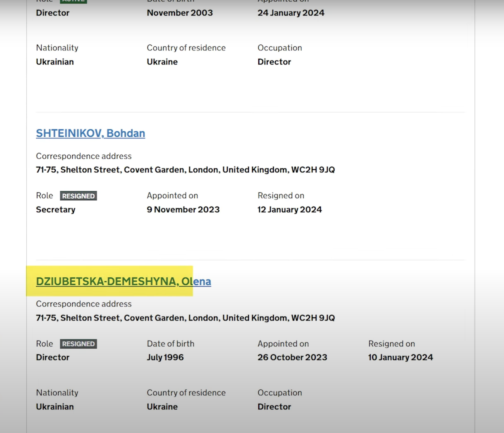Click the 9 November 2023 appointment date

click(183, 209)
